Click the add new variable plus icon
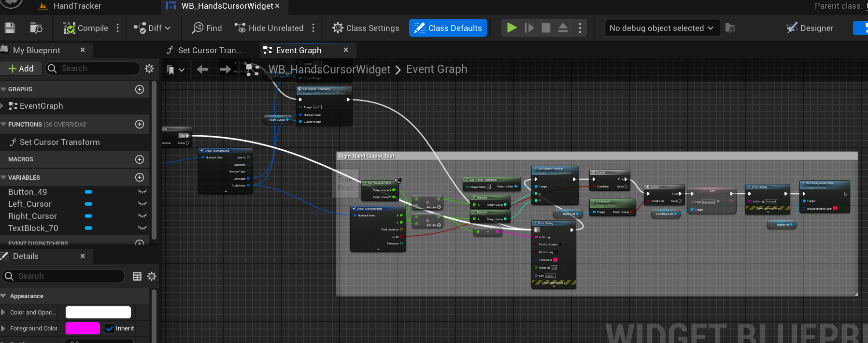The image size is (868, 343). 140,177
